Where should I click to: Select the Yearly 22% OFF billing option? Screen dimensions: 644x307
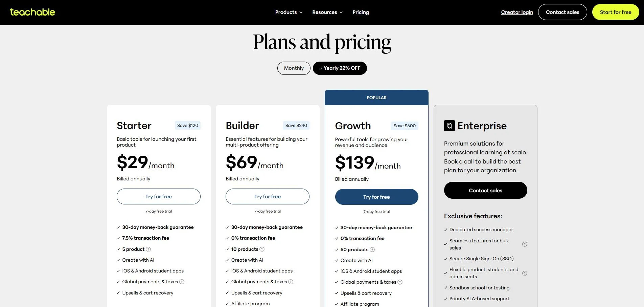(x=340, y=68)
